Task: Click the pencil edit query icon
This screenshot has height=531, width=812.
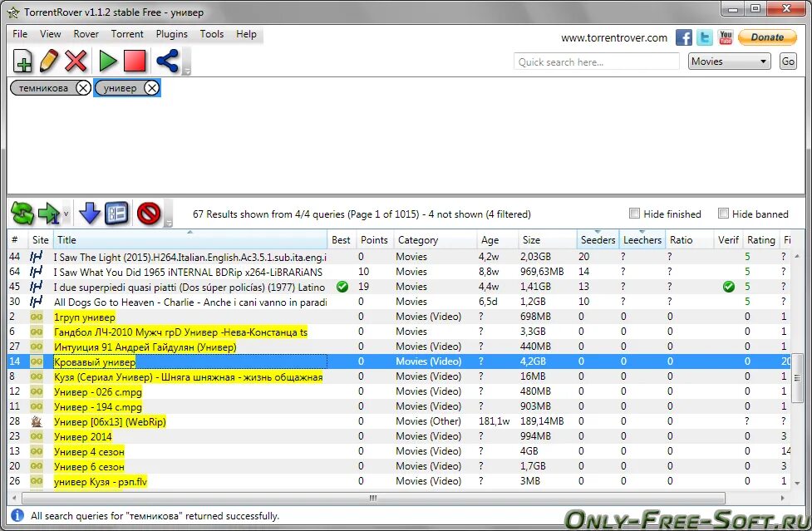Action: tap(49, 61)
